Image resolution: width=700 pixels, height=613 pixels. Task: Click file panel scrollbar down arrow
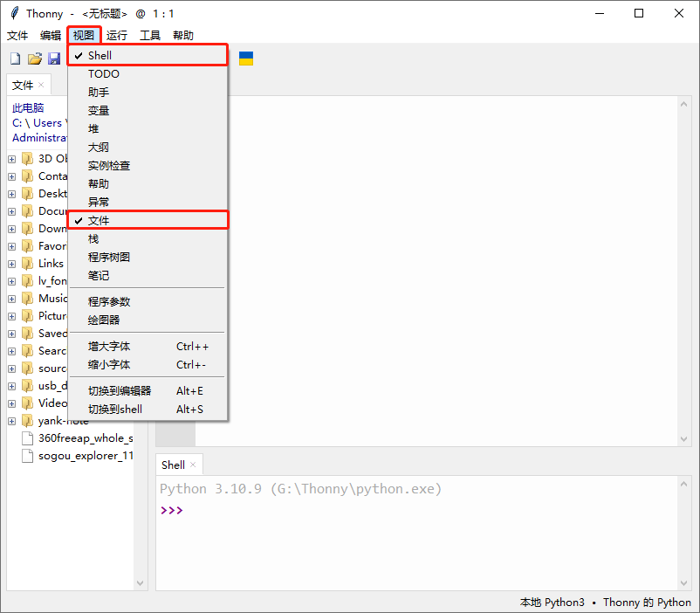click(140, 583)
